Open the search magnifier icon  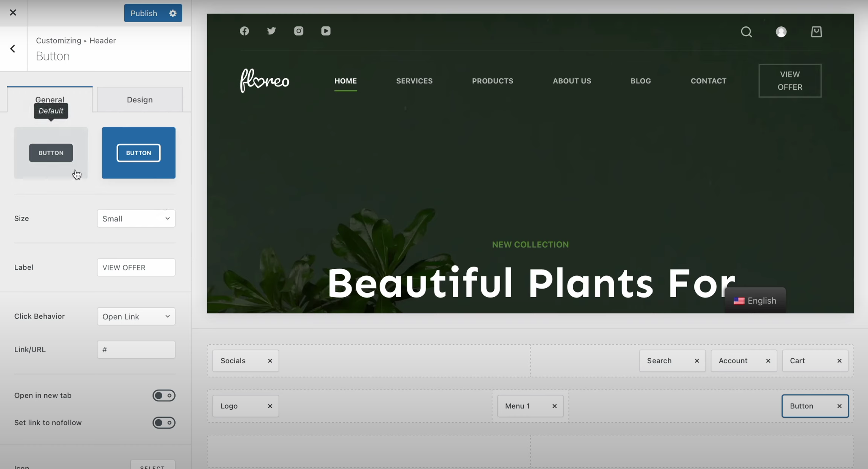click(746, 32)
